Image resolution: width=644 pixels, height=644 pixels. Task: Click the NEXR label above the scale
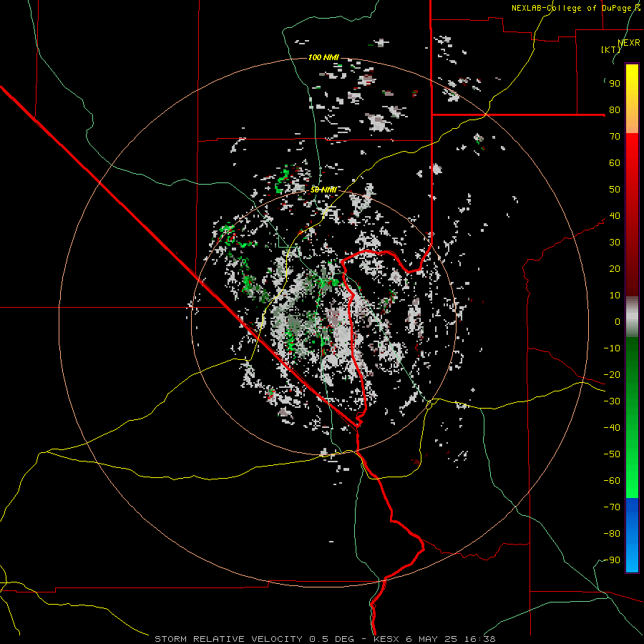[x=629, y=43]
